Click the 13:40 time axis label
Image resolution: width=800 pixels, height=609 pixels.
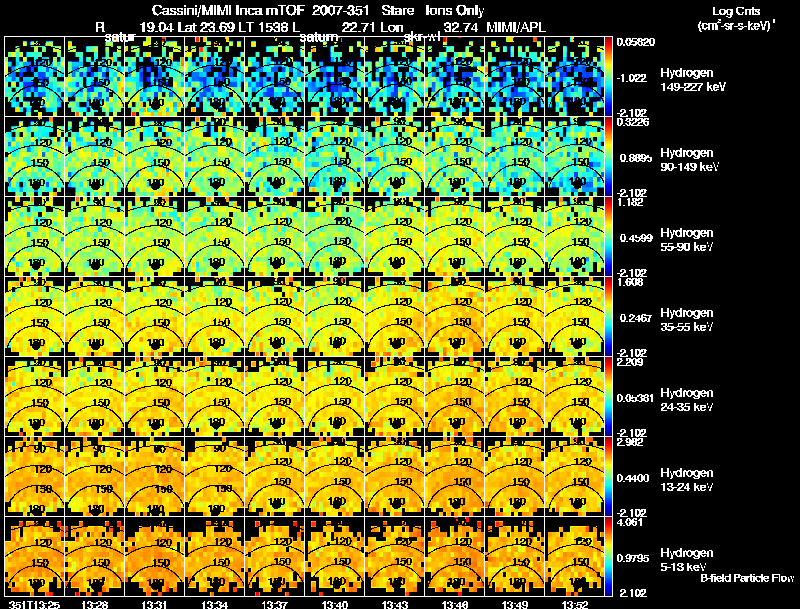point(335,604)
